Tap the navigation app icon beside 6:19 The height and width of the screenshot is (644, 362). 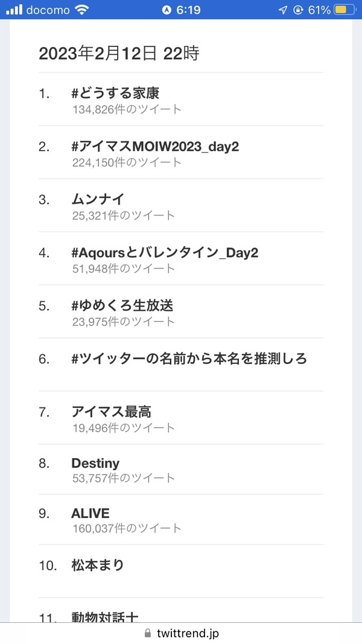[x=167, y=10]
